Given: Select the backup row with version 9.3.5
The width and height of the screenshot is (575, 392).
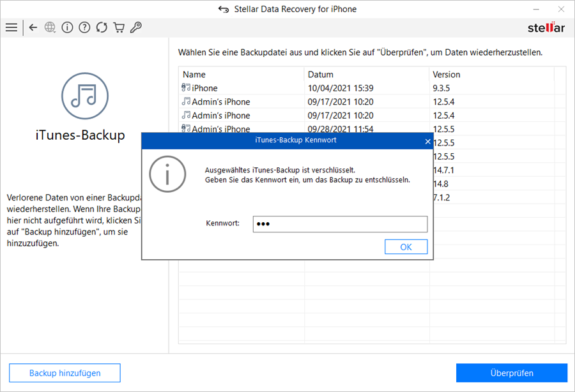Looking at the screenshot, I should (x=372, y=88).
